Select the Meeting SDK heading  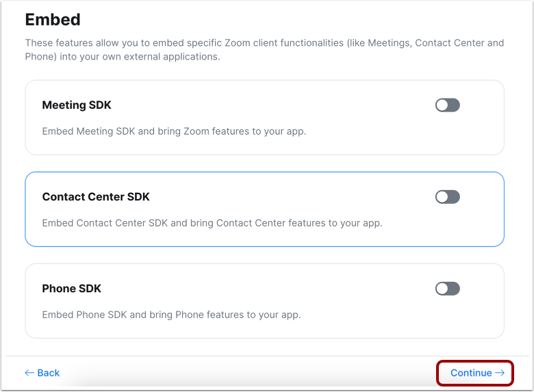[77, 105]
